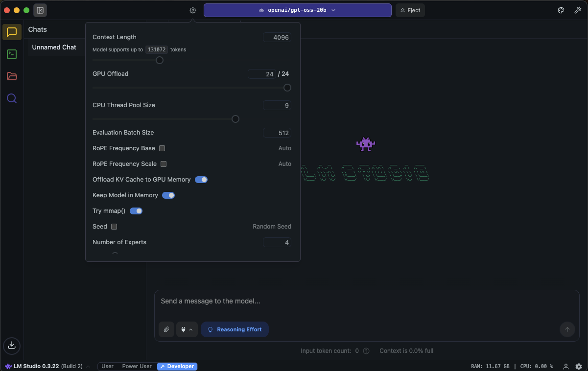The height and width of the screenshot is (371, 588).
Task: Check the Seed checkbox
Action: (x=114, y=227)
